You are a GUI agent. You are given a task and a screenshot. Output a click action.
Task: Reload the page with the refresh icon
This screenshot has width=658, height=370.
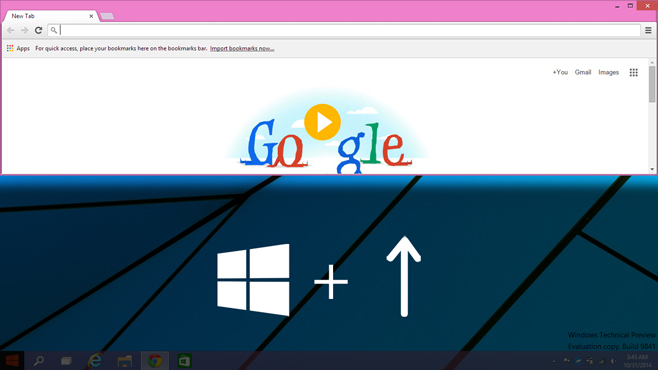coord(39,30)
